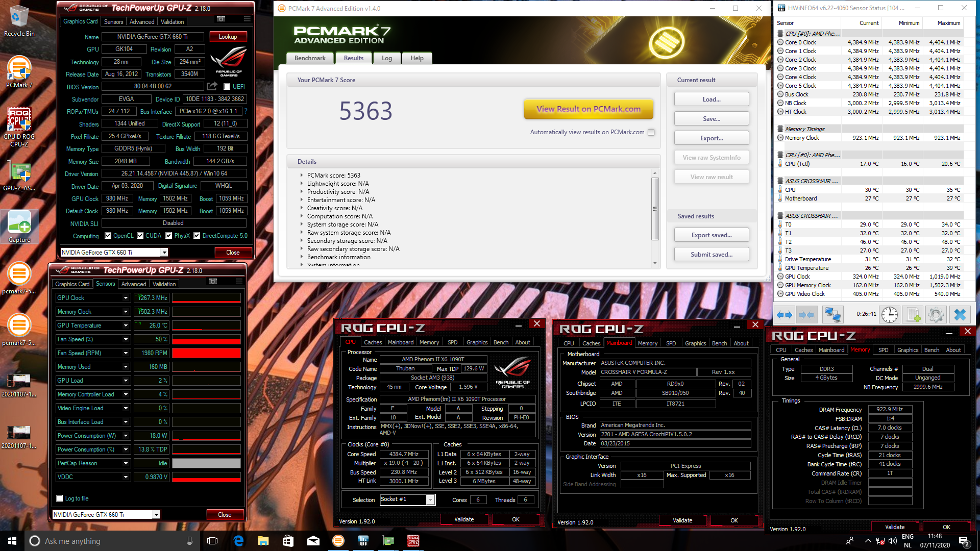Open the Socket #1 selection dropdown in CPU-Z
The image size is (980, 551).
pos(430,500)
